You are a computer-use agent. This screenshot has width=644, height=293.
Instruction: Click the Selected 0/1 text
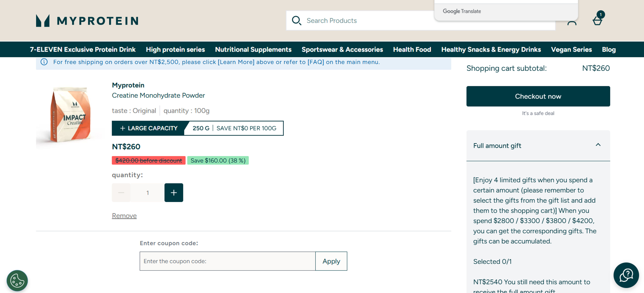492,261
